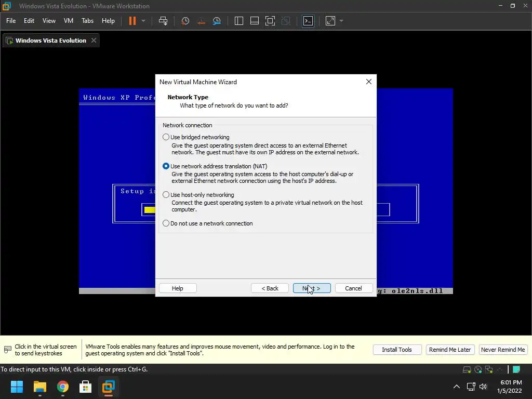532x399 pixels.
Task: Open the clock showing 6:01 PM
Action: point(510,387)
